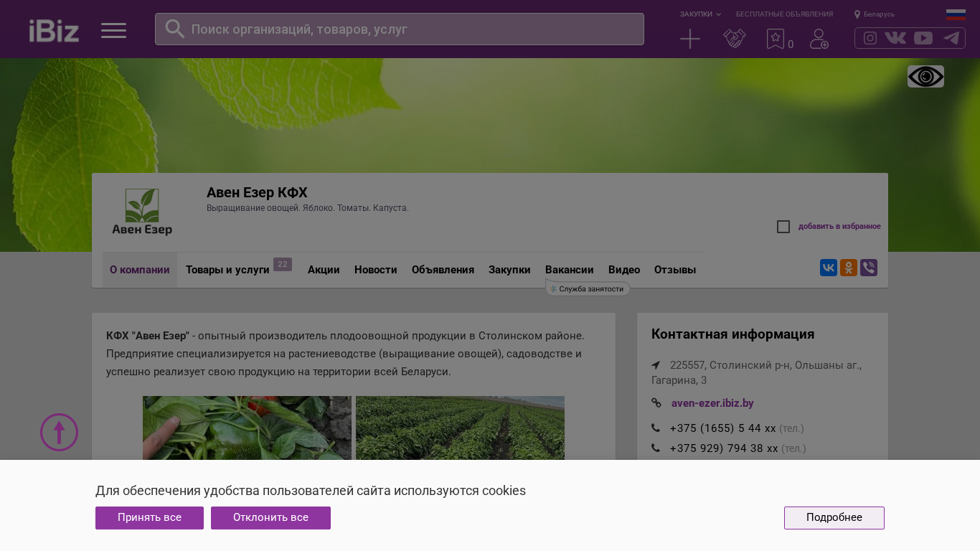Open the VK page in header

[x=895, y=38]
